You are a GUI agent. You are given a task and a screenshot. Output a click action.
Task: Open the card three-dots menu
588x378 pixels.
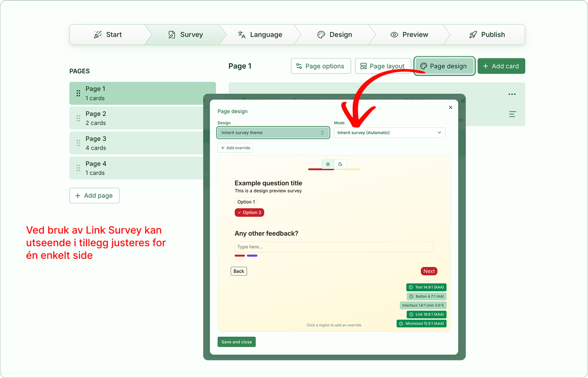(x=512, y=94)
